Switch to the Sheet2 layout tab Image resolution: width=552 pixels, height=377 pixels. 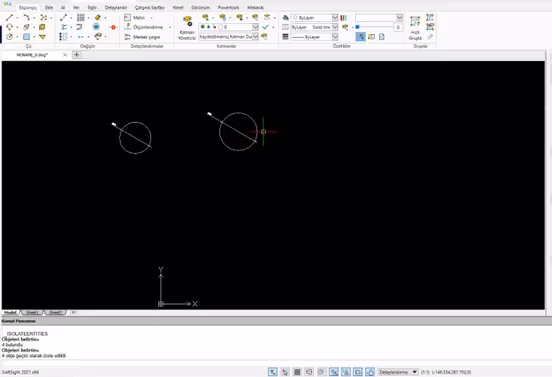(x=55, y=313)
